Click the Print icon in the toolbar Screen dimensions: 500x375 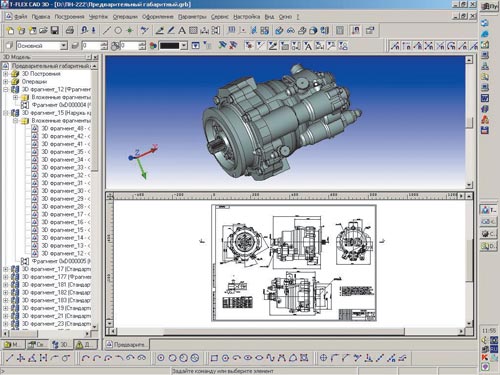70,31
